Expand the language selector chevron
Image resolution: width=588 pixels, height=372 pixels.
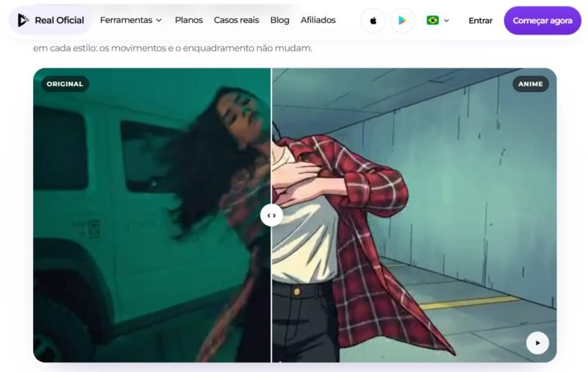[x=446, y=21]
